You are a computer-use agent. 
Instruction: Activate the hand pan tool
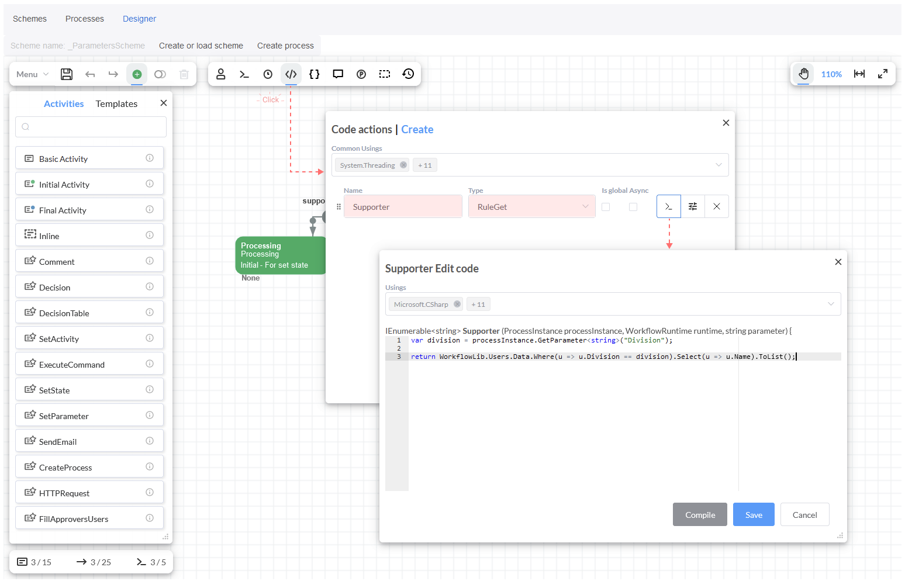[804, 74]
